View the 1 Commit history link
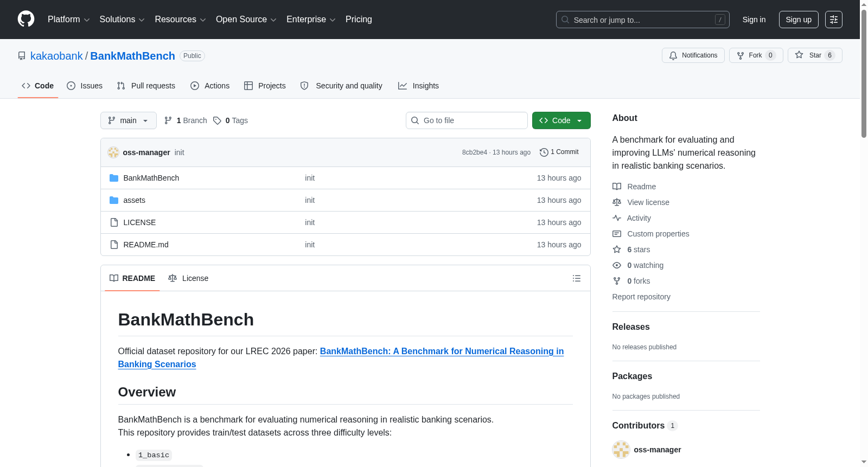 559,152
